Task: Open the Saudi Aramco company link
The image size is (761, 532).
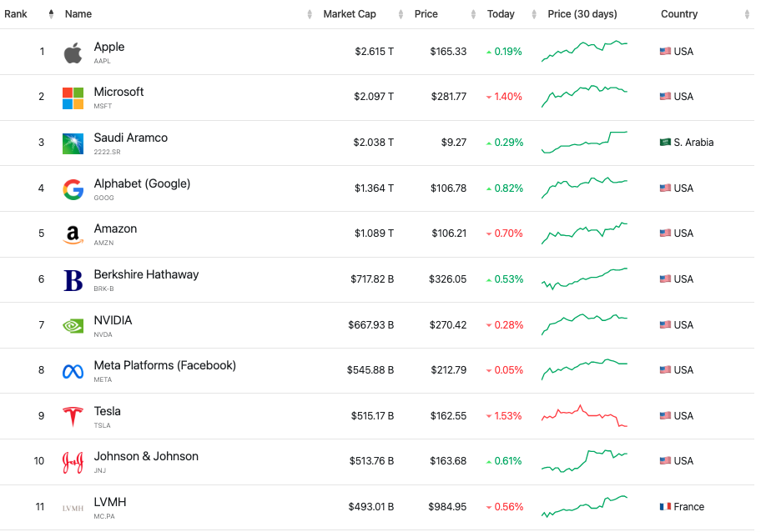Action: click(130, 138)
